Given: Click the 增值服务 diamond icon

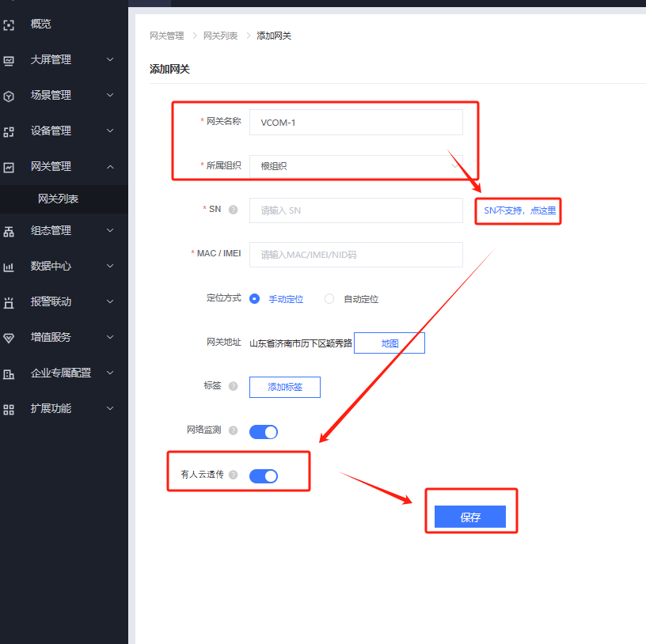Looking at the screenshot, I should point(9,338).
